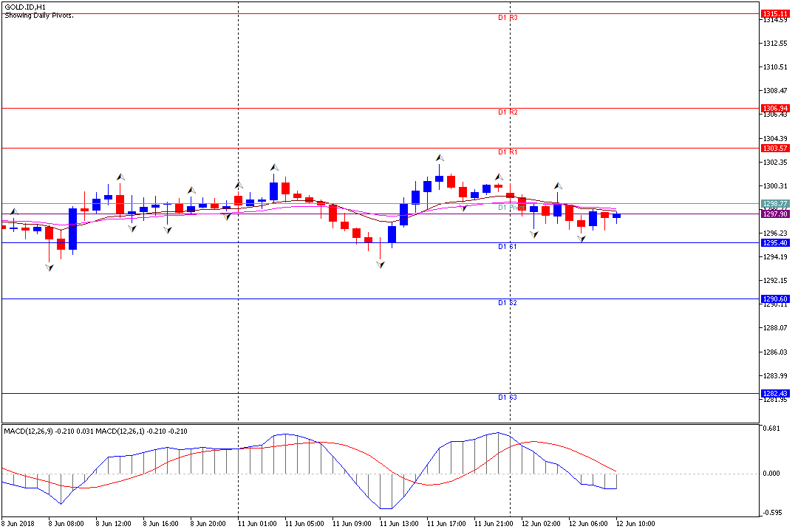Click the current price tag 1297.90
798x532 pixels.
pos(774,214)
